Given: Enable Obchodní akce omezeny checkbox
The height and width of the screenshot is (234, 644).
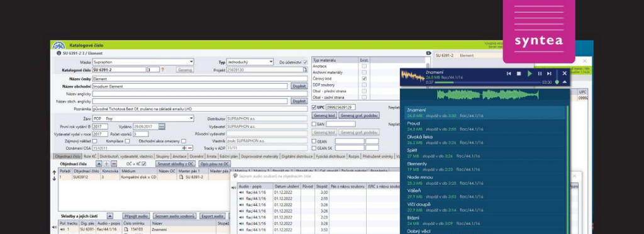Looking at the screenshot, I should click(x=183, y=142).
